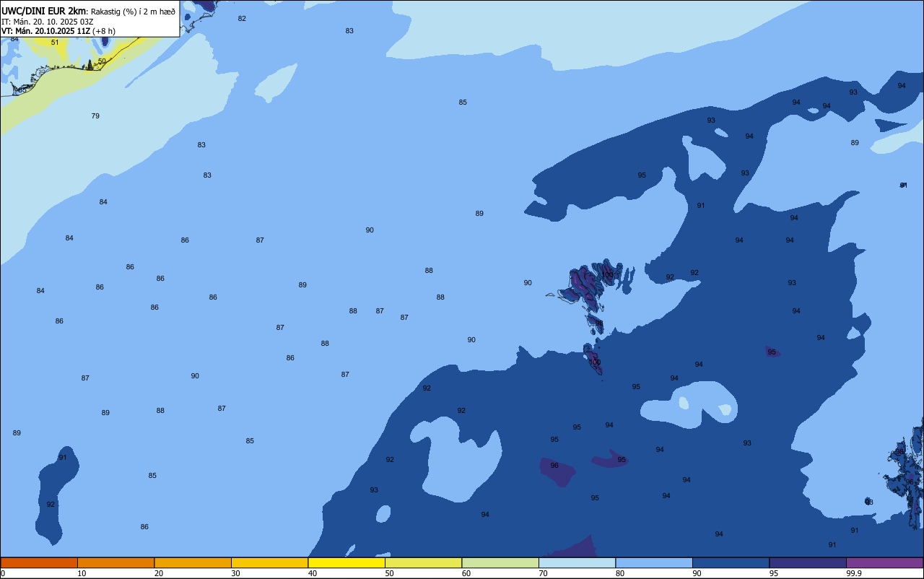Choose the dark blue 90–95 legend block
This screenshot has width=924, height=579.
[x=731, y=562]
